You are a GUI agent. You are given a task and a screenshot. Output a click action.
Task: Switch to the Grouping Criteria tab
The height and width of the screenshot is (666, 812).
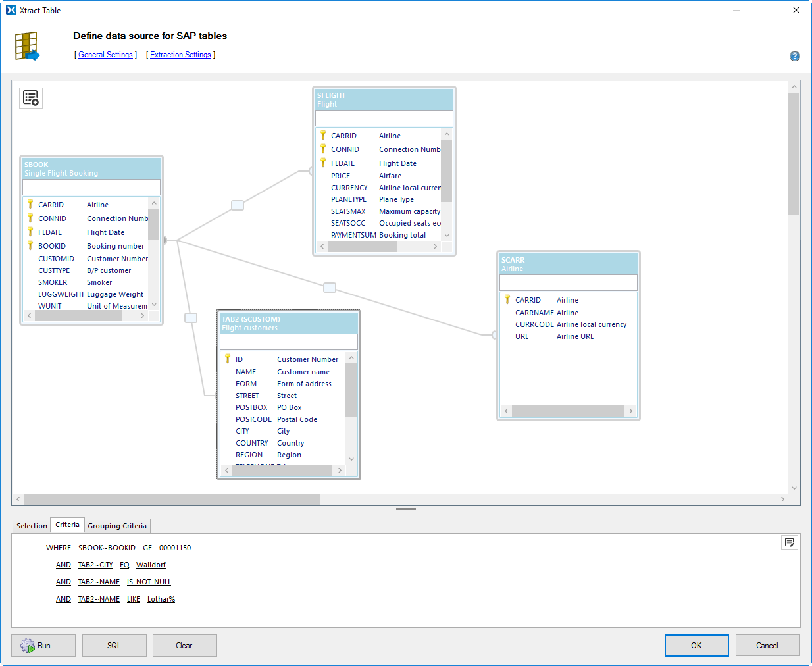point(117,526)
